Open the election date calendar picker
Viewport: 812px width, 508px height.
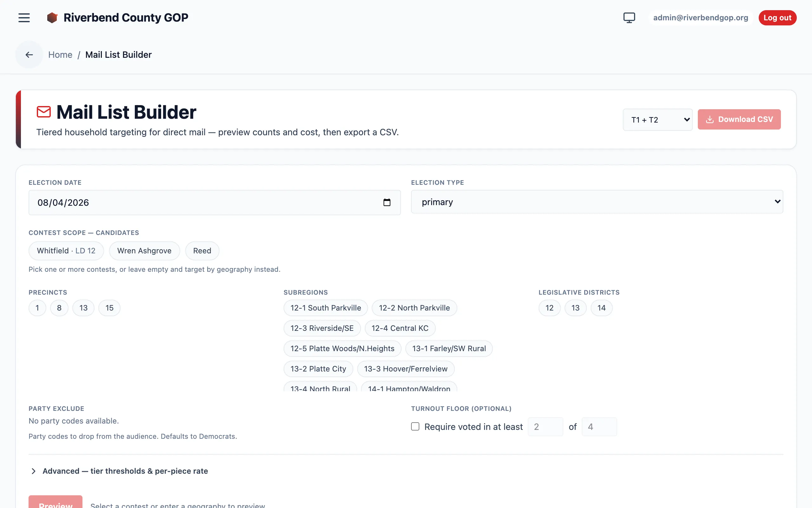[x=387, y=202]
